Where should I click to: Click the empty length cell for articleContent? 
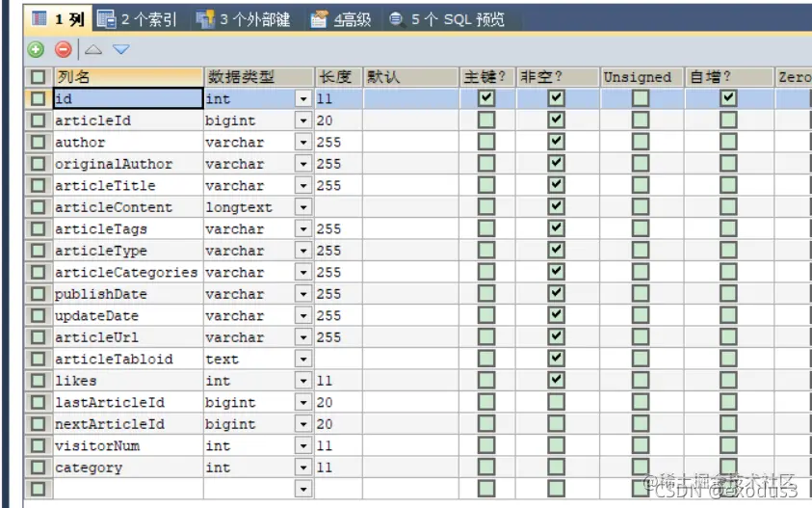(339, 207)
